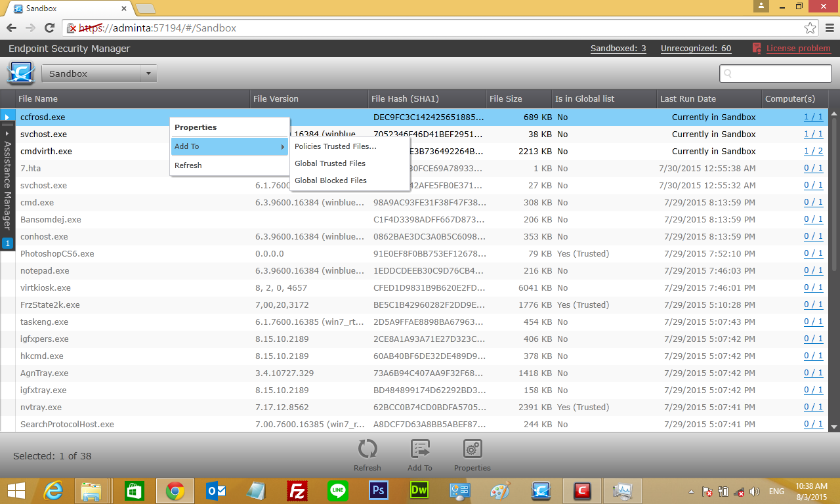Click the Assistance Manager badge showing 1
This screenshot has height=504, width=840.
pyautogui.click(x=8, y=243)
